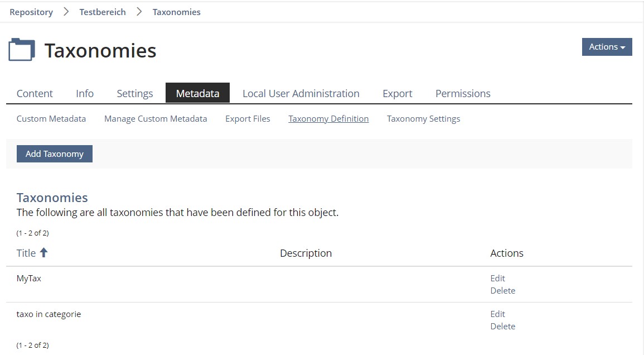Switch to the Export tab
The width and height of the screenshot is (644, 355).
[397, 93]
